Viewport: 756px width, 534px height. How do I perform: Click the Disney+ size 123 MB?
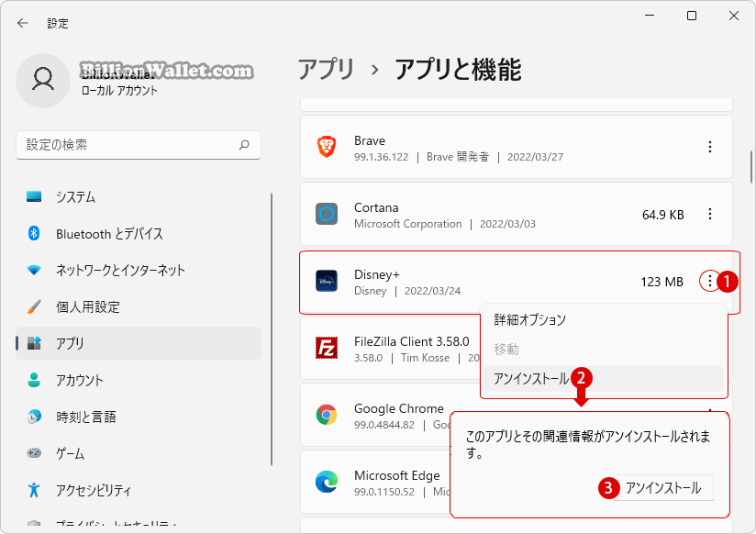point(661,282)
